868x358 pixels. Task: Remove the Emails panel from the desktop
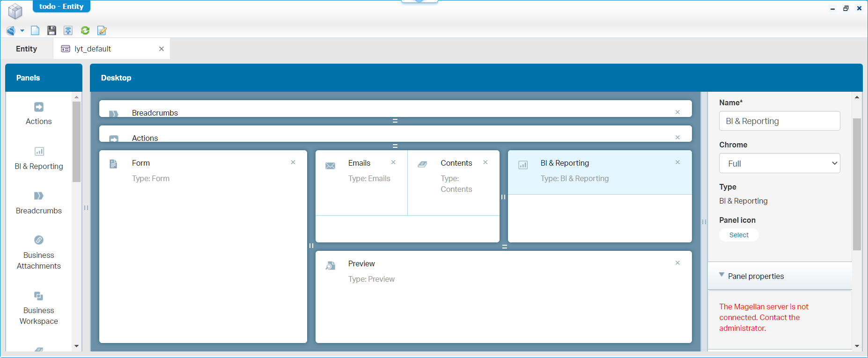tap(393, 162)
